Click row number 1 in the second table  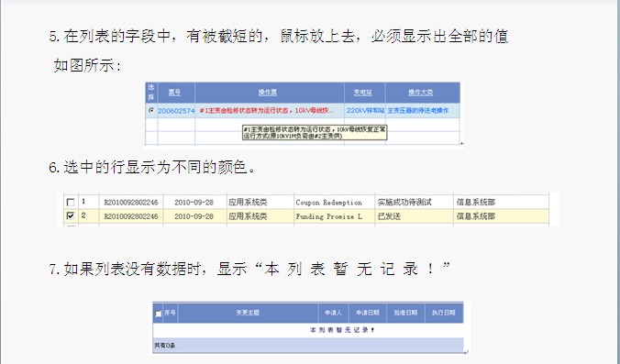pos(83,202)
